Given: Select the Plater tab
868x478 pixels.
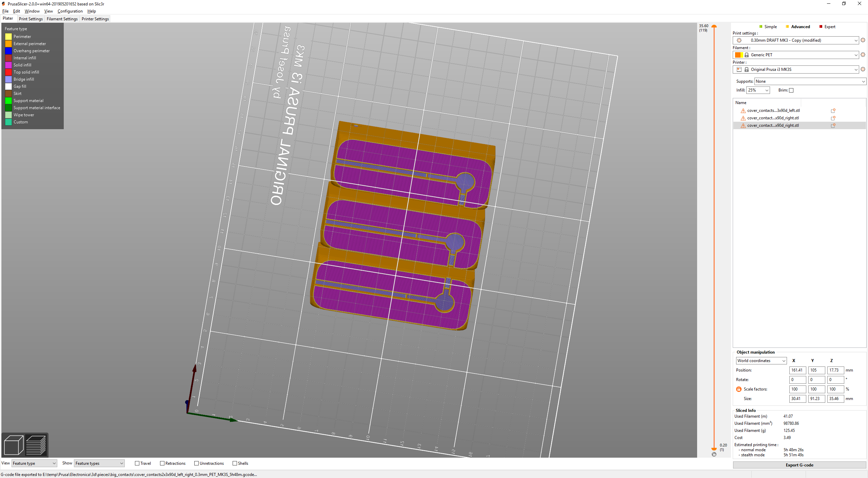Looking at the screenshot, I should (x=8, y=19).
